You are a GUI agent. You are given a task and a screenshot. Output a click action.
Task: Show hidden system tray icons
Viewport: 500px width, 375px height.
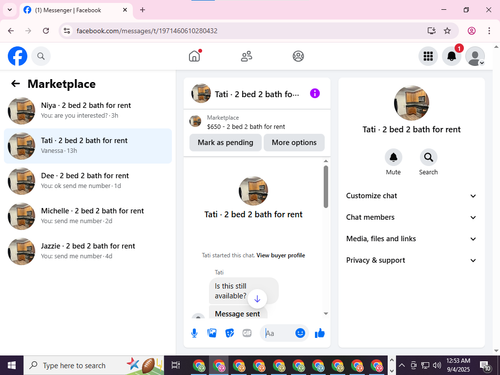pos(402,366)
